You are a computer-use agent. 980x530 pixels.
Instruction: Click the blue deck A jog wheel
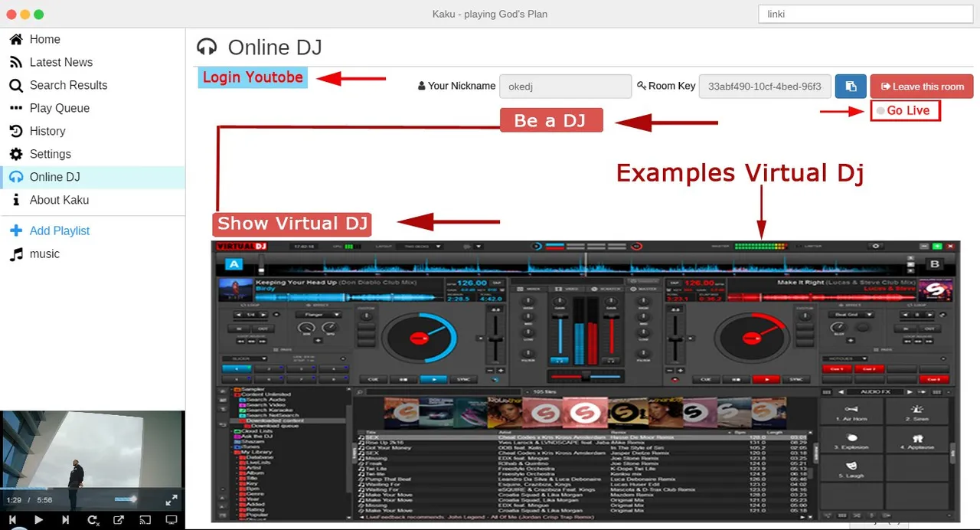[x=419, y=338]
